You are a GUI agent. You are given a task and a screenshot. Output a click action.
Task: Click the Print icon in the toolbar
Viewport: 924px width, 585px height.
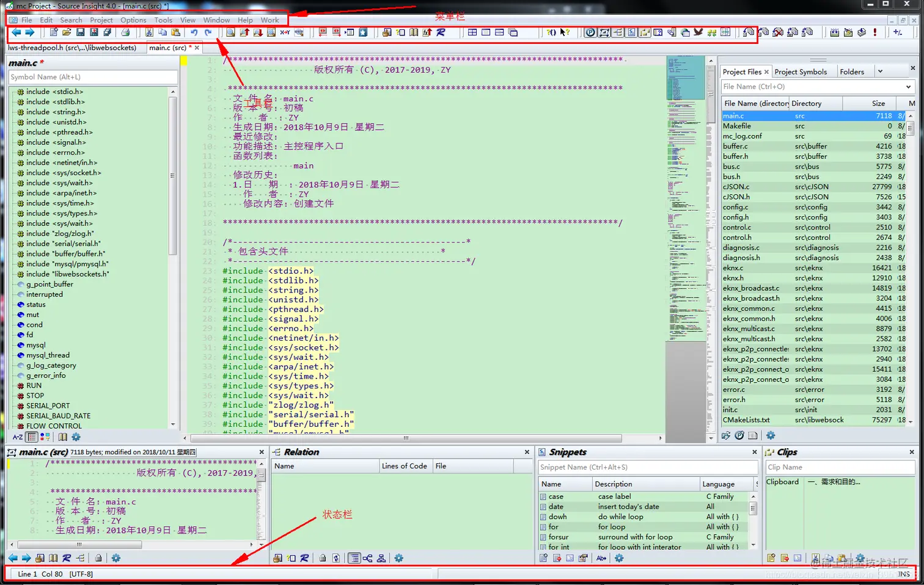coord(125,32)
